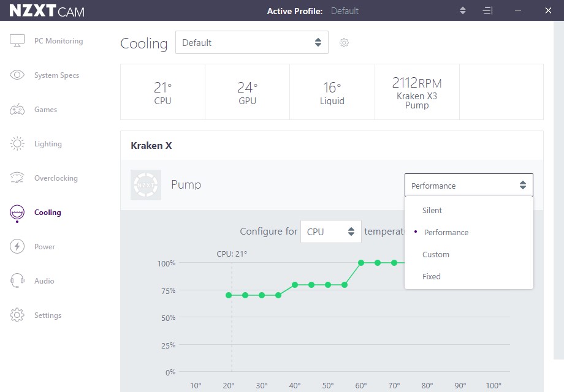Click the Power lightning bolt icon
The image size is (564, 392).
(17, 246)
